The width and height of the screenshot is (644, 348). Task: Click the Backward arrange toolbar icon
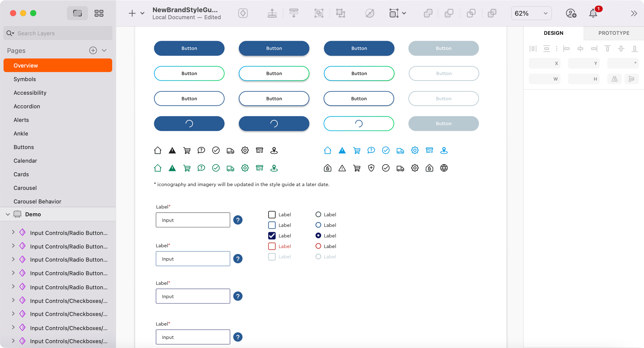(293, 13)
